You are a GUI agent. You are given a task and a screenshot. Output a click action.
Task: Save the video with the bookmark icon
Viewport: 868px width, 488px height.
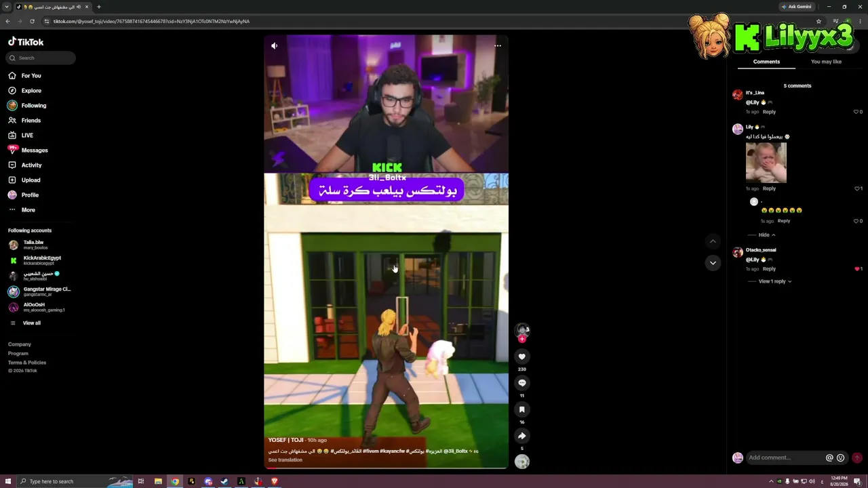[521, 409]
